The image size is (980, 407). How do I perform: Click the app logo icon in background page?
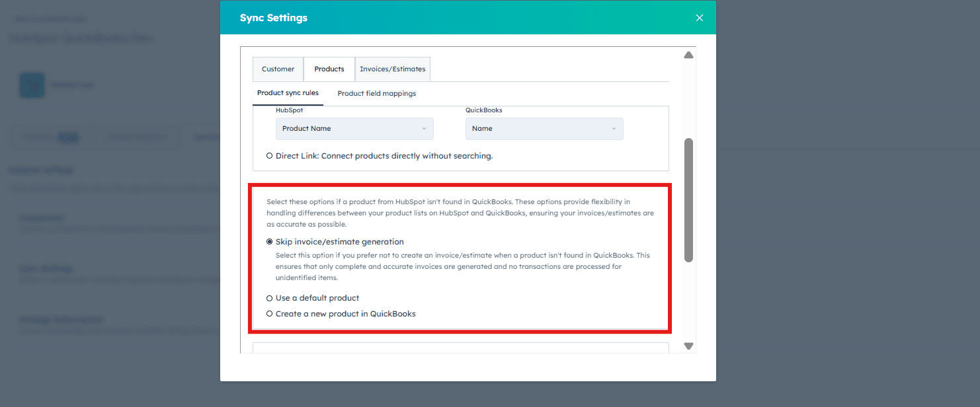point(32,85)
